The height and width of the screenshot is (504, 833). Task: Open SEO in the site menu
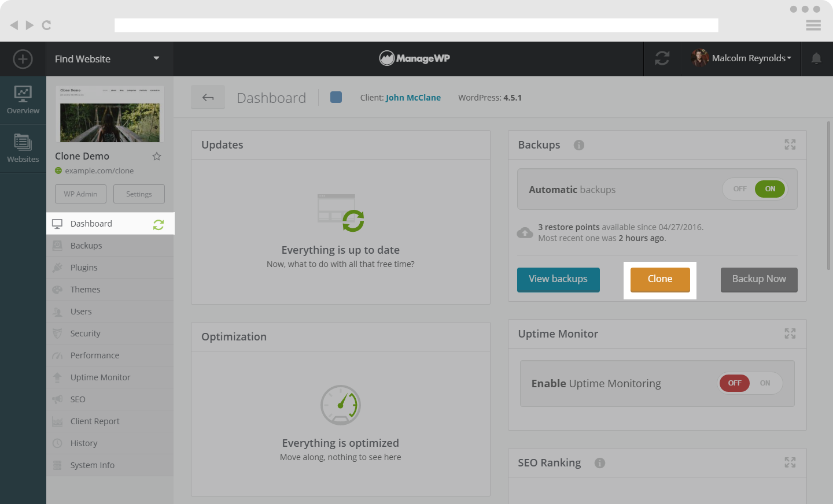(x=110, y=399)
